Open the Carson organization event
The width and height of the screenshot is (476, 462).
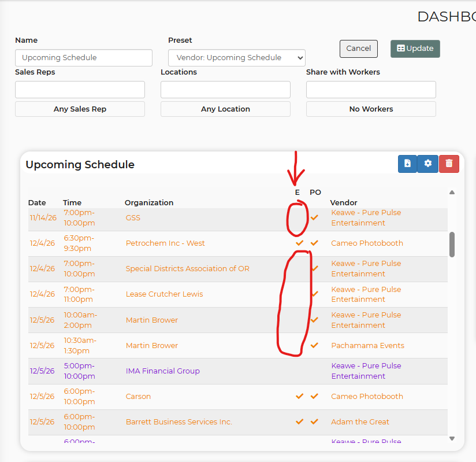click(138, 397)
